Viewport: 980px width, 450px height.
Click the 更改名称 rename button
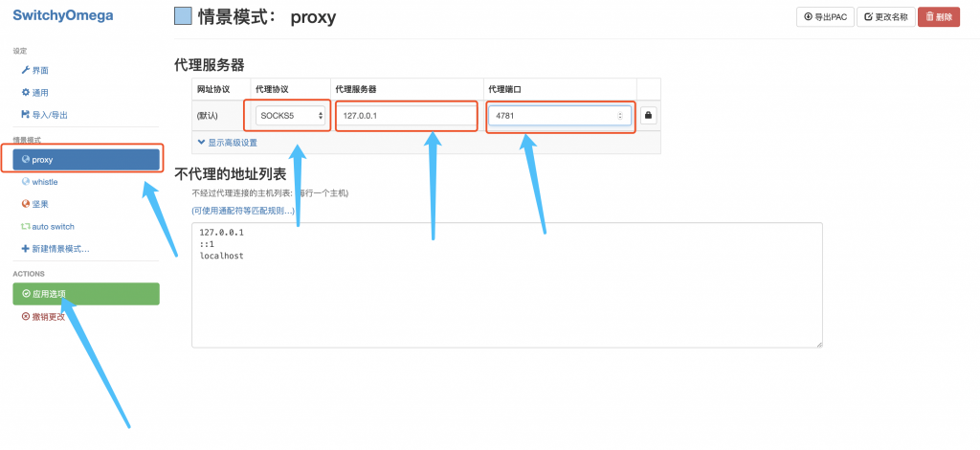pos(885,17)
